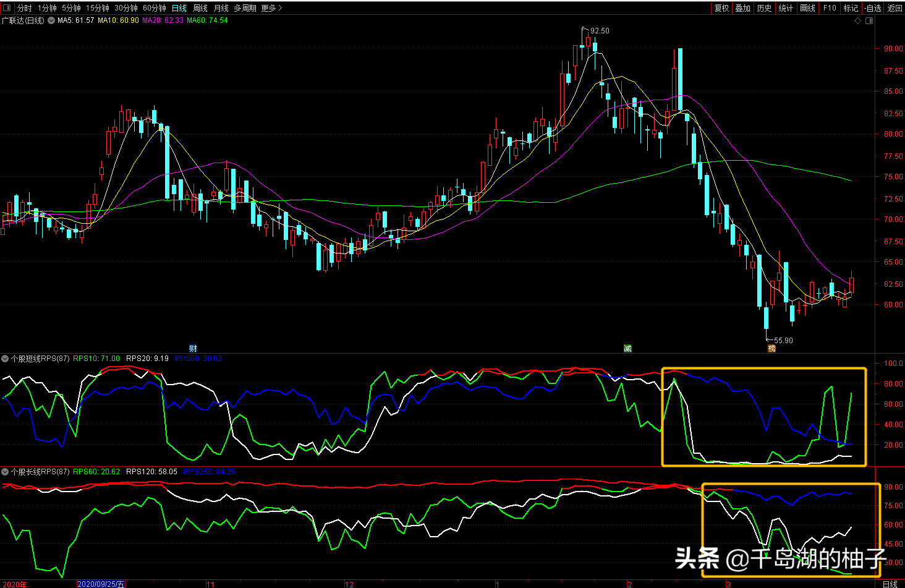Toggle the right side panel icon

click(869, 21)
